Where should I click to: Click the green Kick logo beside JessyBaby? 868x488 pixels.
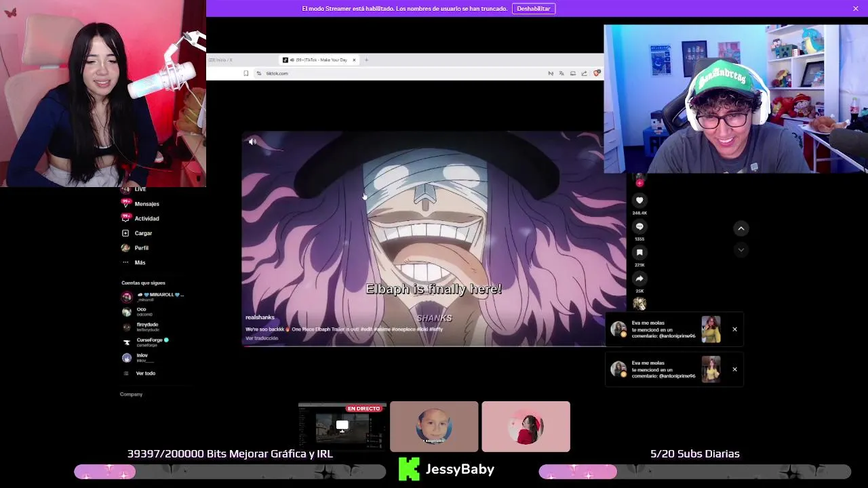(x=409, y=469)
